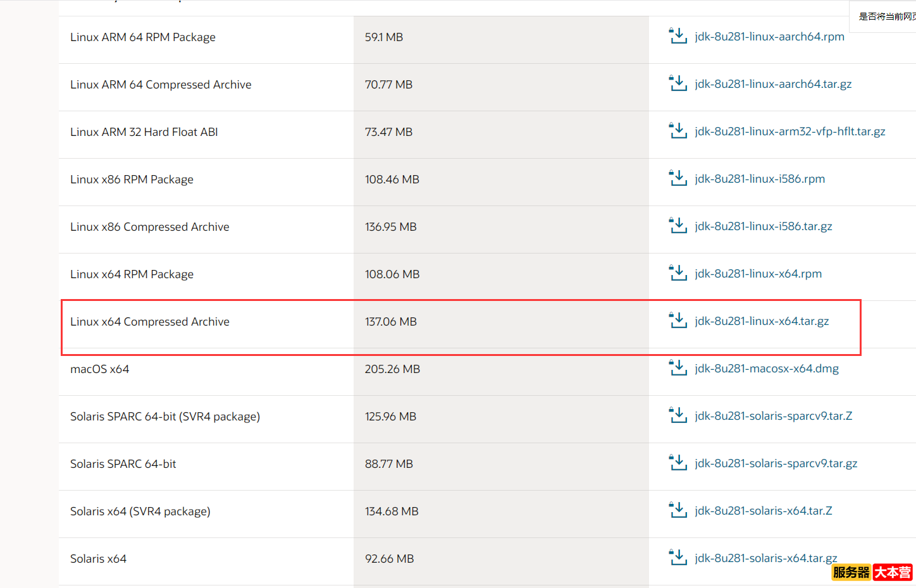Click the 108.06 MB file size
This screenshot has width=916, height=588.
click(x=392, y=274)
